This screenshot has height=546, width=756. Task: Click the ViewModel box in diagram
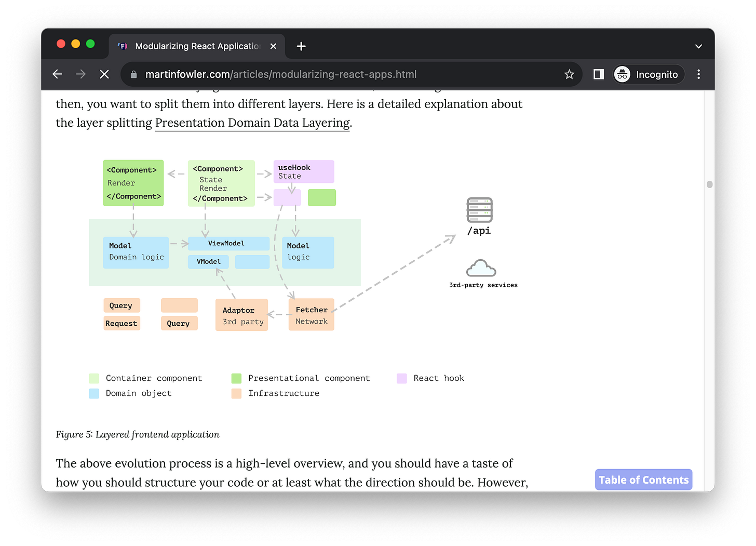click(228, 243)
